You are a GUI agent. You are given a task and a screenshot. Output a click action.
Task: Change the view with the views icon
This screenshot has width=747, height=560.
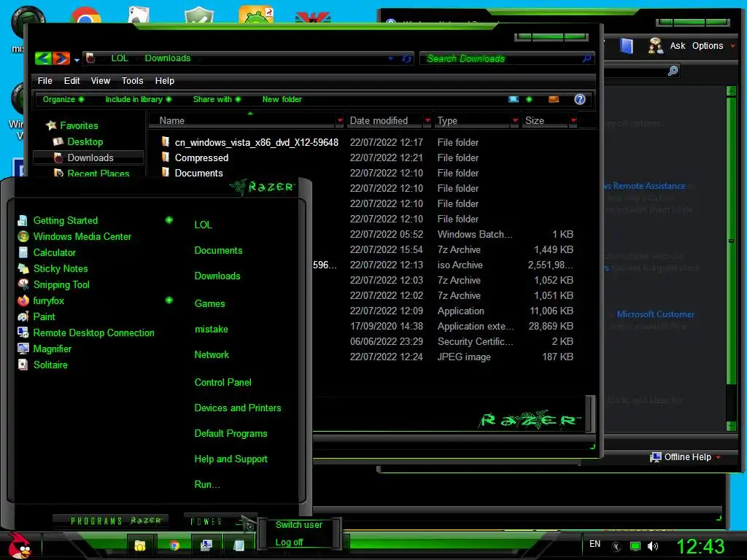click(514, 99)
